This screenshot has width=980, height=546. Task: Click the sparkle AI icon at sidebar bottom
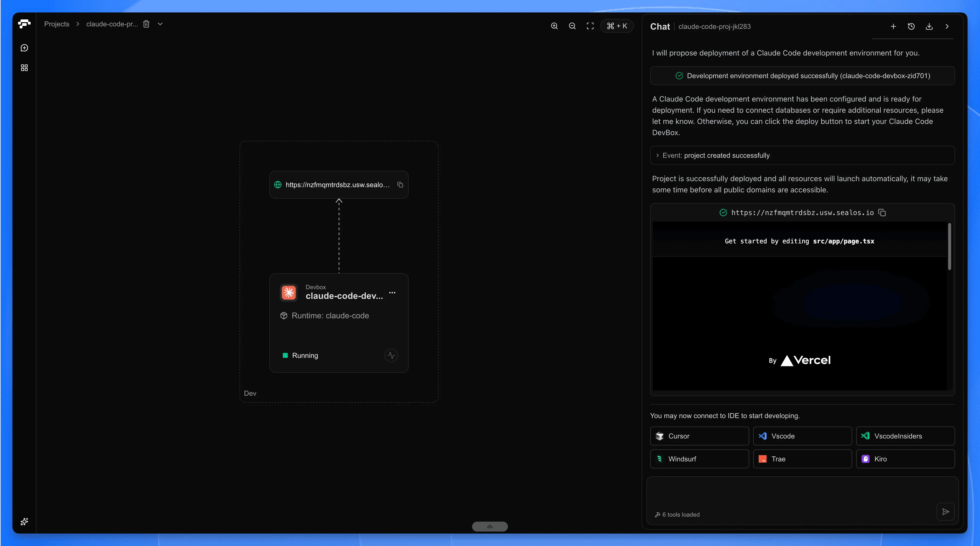point(24,522)
